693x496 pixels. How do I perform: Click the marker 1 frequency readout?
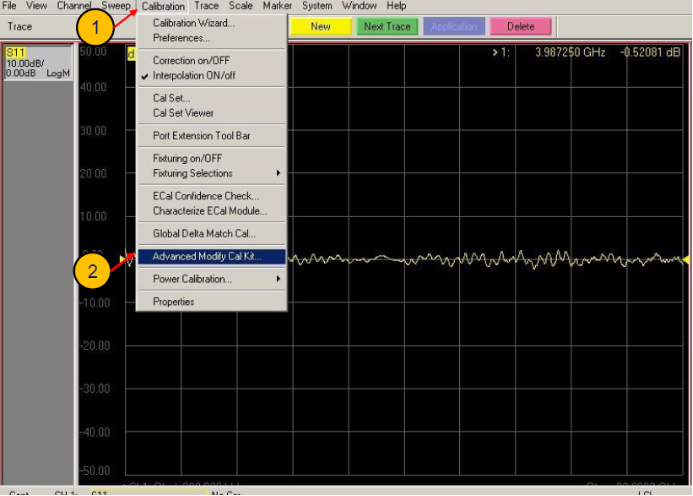click(x=569, y=51)
